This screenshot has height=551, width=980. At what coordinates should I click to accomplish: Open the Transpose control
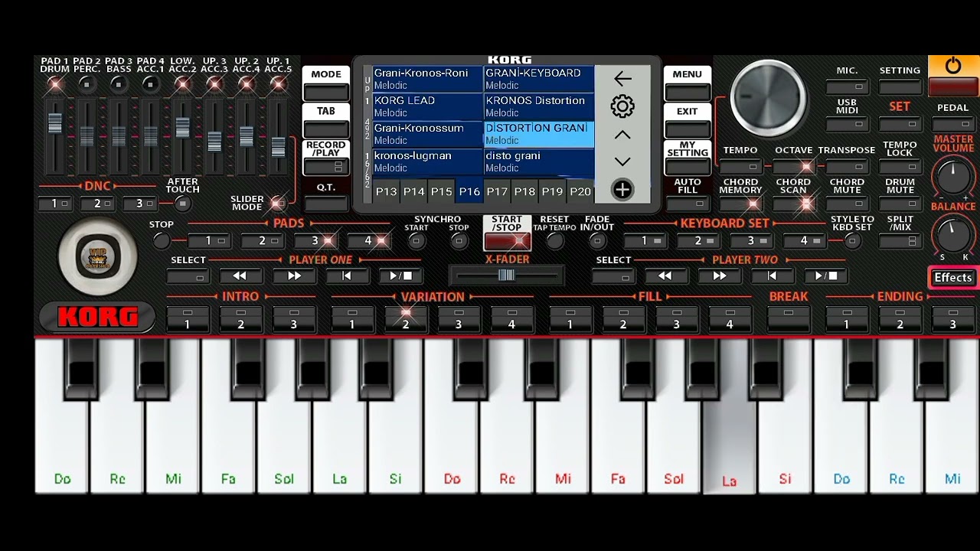847,167
